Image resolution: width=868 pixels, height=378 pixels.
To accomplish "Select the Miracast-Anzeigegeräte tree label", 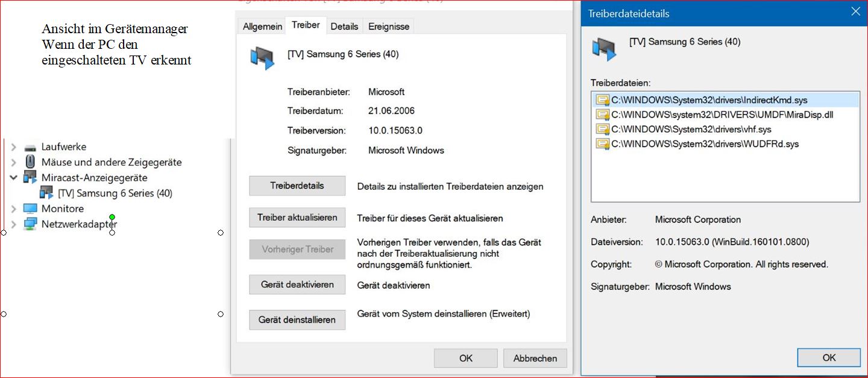I will pyautogui.click(x=95, y=178).
